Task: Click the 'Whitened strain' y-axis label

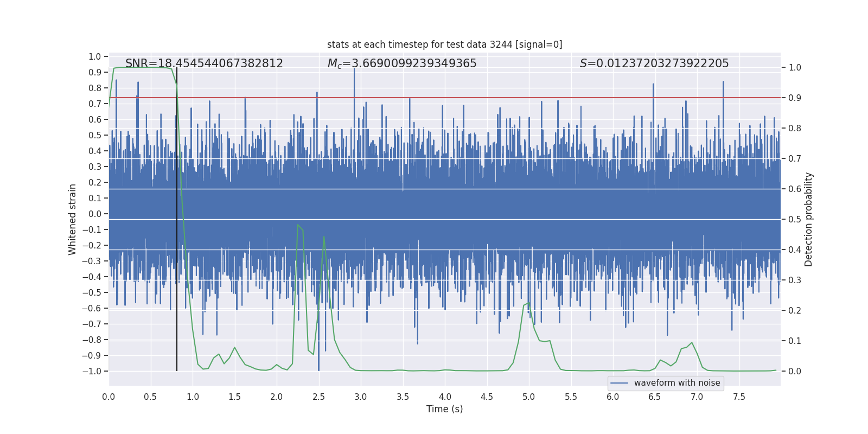Action: click(x=72, y=219)
